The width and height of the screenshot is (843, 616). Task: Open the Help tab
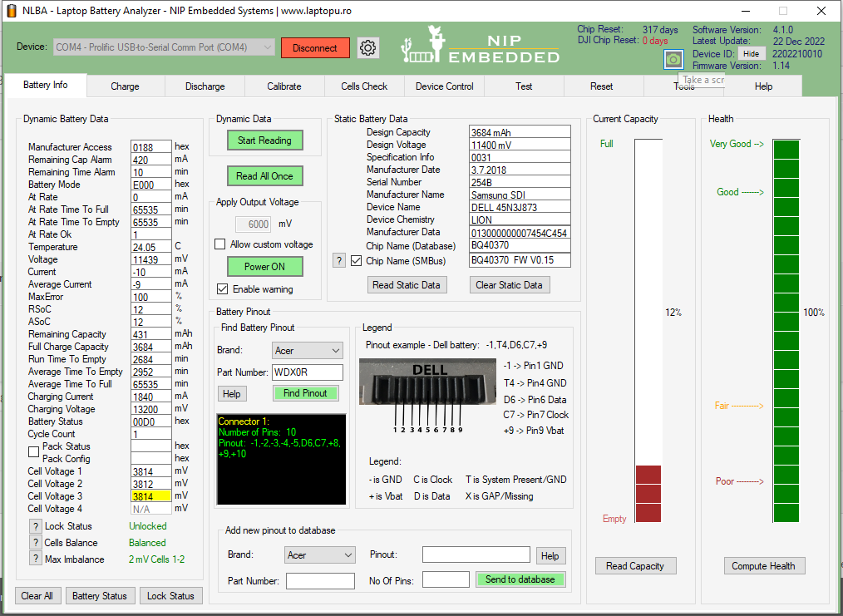pyautogui.click(x=763, y=86)
